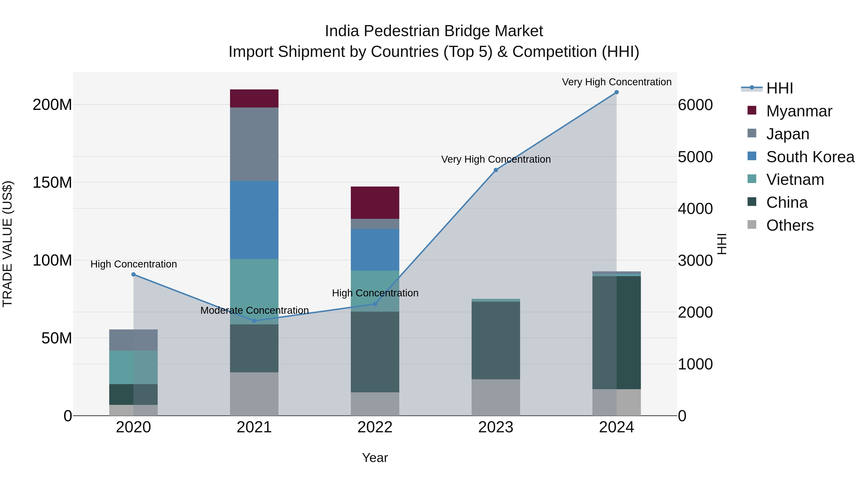This screenshot has width=868, height=488.
Task: Select the Myanmar segment of 2021 bar
Action: [254, 98]
